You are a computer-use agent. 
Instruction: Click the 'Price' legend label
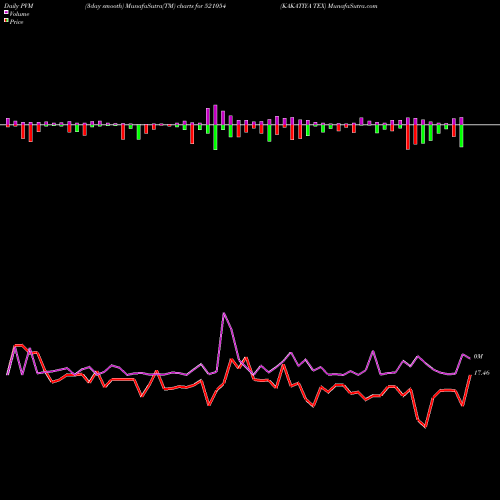[16, 22]
